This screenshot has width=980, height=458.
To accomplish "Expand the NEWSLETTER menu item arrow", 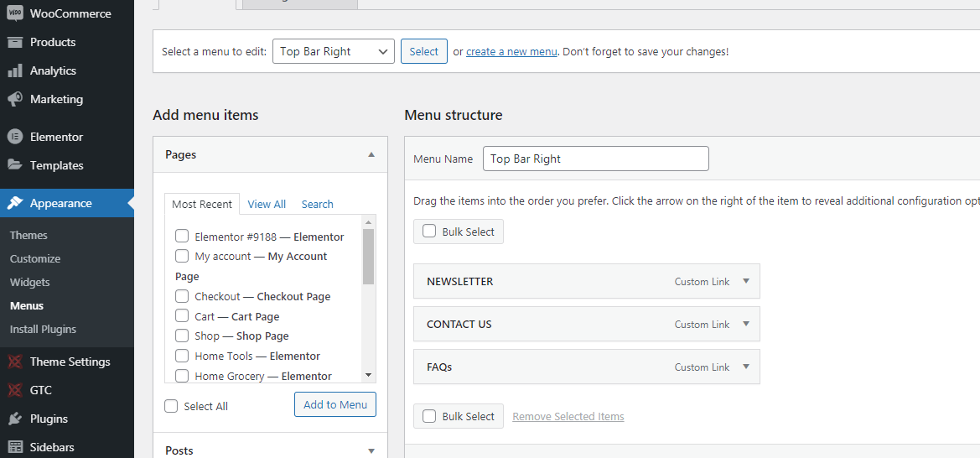I will point(746,281).
